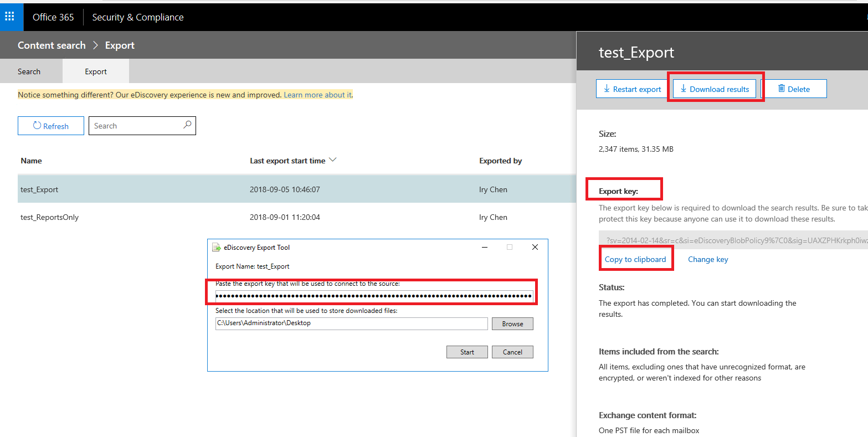This screenshot has height=437, width=868.
Task: Click the masked export key field in dialog
Action: point(374,296)
